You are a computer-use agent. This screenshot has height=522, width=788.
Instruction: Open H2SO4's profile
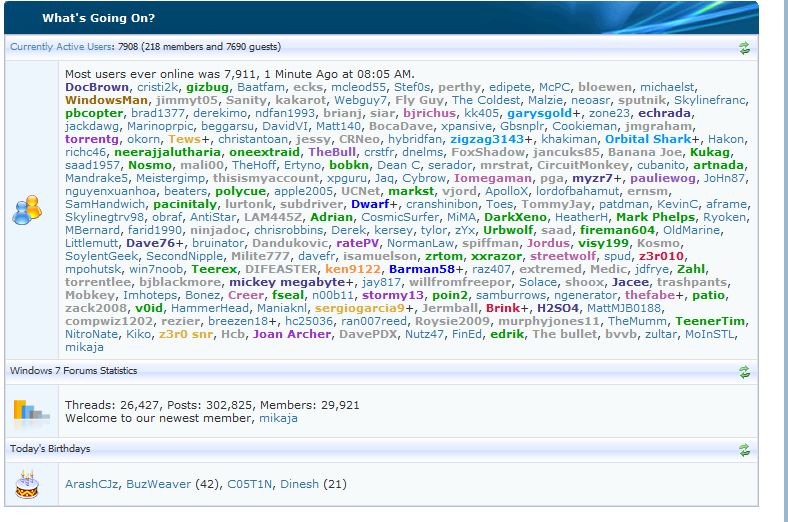[x=558, y=308]
